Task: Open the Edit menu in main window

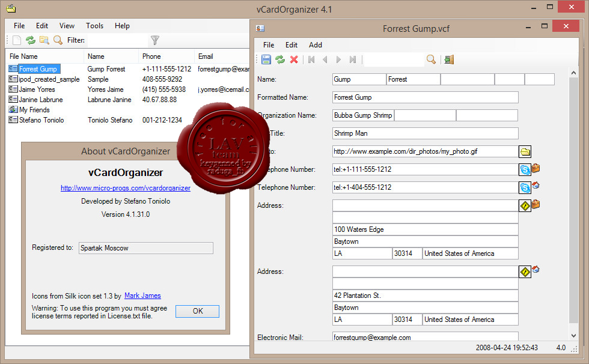Action: click(x=42, y=26)
